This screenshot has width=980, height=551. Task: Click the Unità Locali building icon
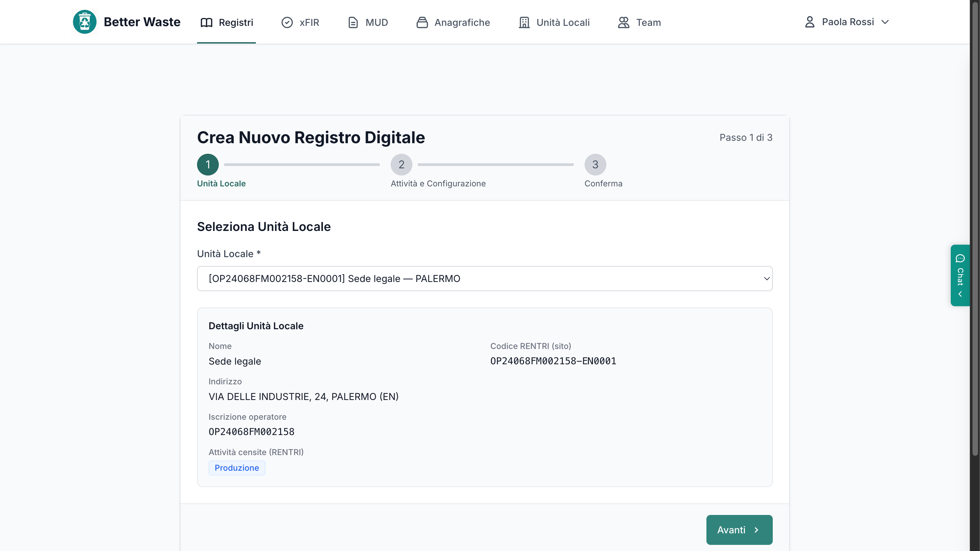[524, 22]
